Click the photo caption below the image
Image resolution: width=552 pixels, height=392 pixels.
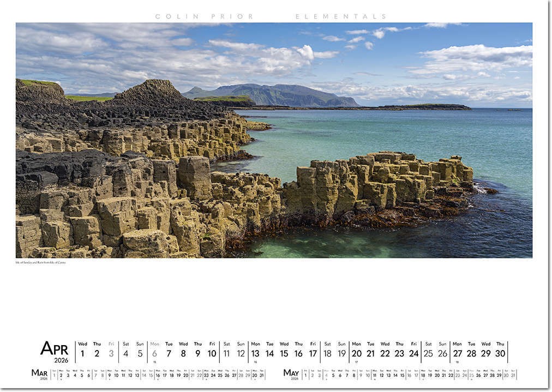tap(40, 262)
